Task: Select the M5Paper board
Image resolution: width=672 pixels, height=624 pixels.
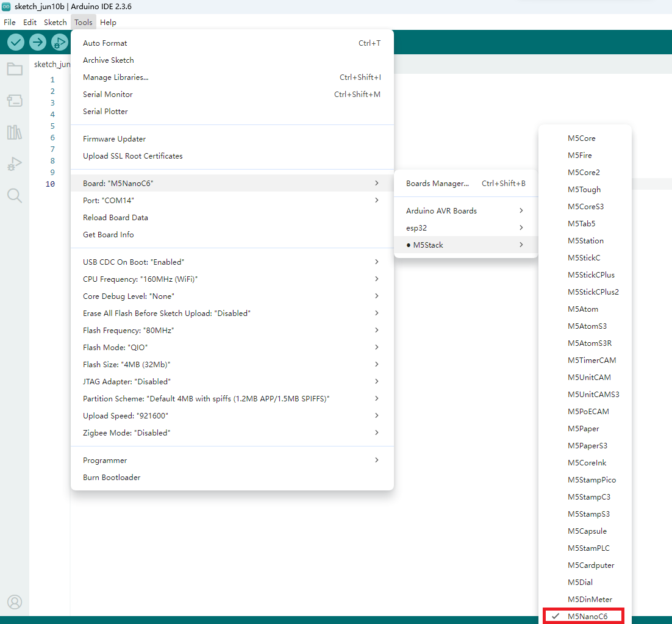Action: coord(585,429)
